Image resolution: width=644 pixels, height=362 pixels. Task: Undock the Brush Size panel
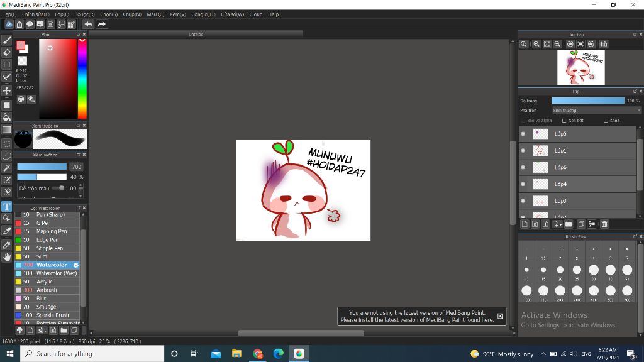635,237
